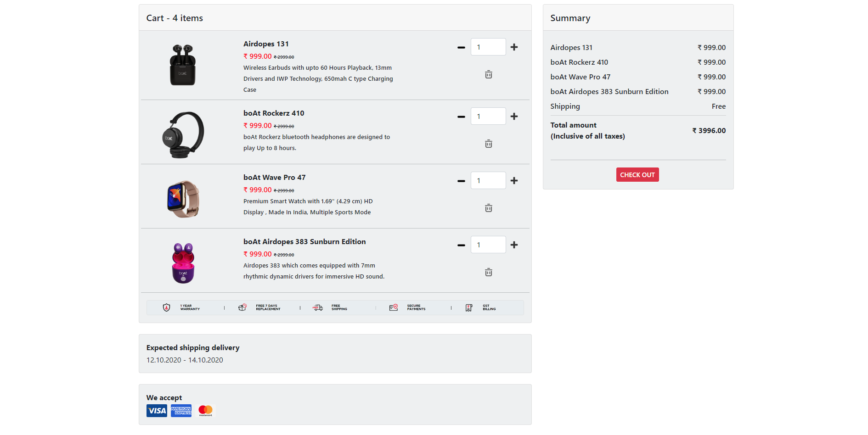
Task: Click the ₹ 999.00 price under Airdopes 131 title
Action: (258, 56)
